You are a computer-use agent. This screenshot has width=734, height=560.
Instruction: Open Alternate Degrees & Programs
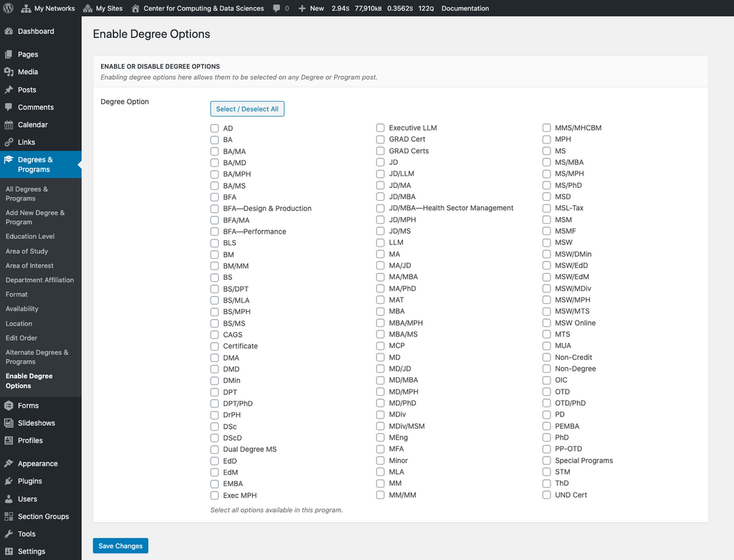point(37,357)
